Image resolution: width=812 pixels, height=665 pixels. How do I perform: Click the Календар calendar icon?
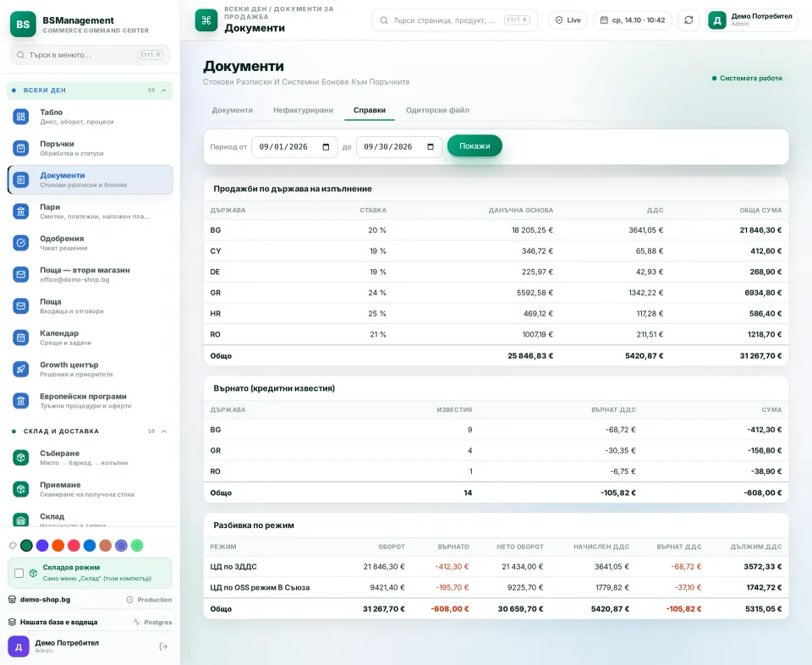tap(20, 338)
